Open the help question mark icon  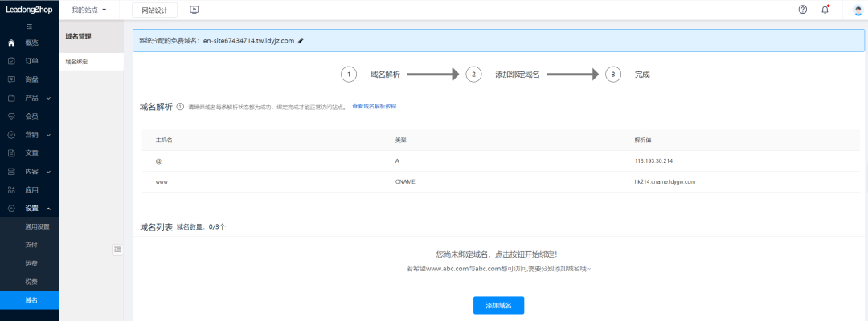[803, 10]
